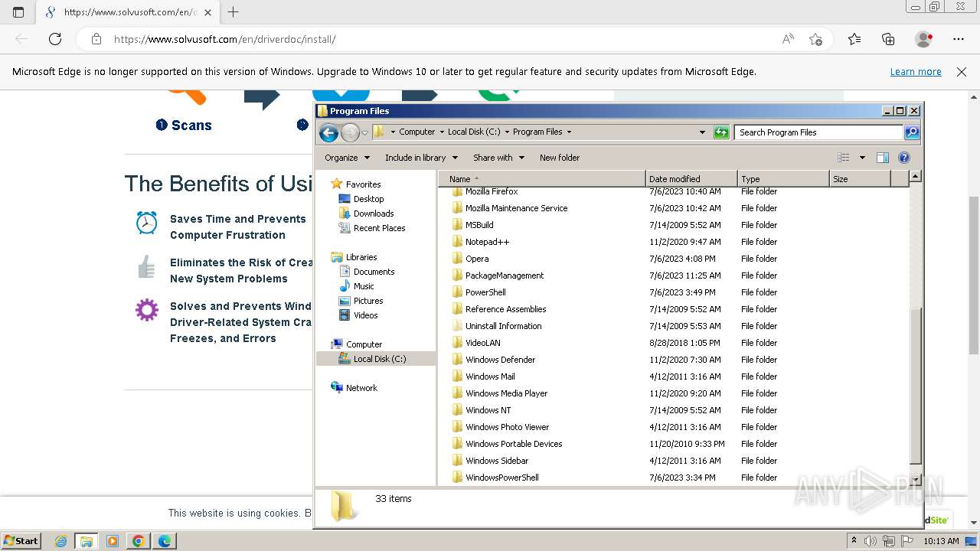Open Internet Explorer from taskbar
The height and width of the screenshot is (551, 980).
click(61, 541)
